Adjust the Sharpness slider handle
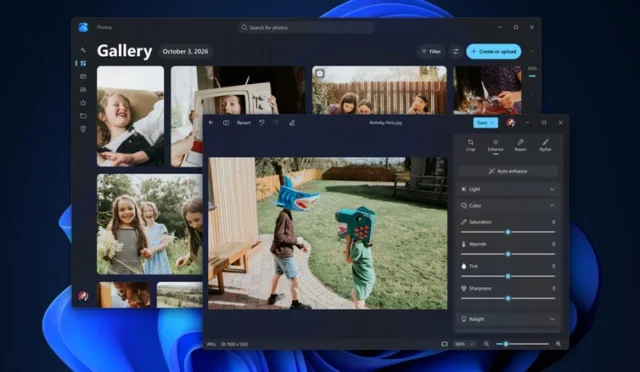Image resolution: width=640 pixels, height=372 pixels. point(508,298)
